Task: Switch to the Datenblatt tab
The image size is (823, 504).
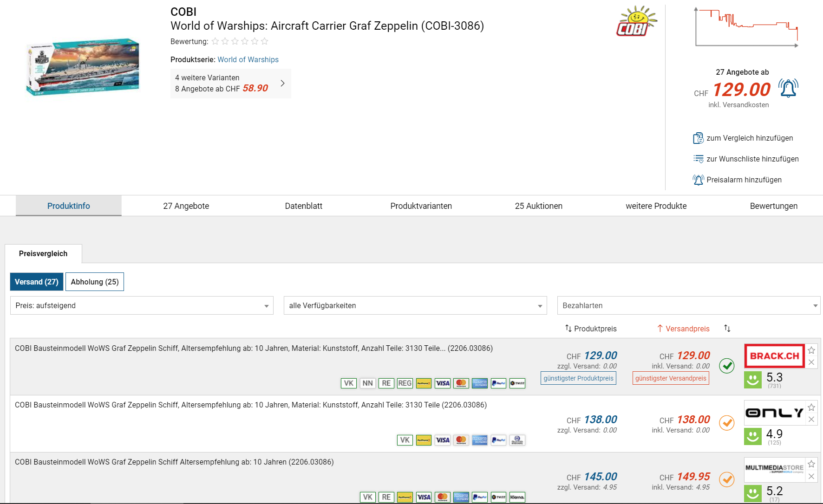Action: 303,206
